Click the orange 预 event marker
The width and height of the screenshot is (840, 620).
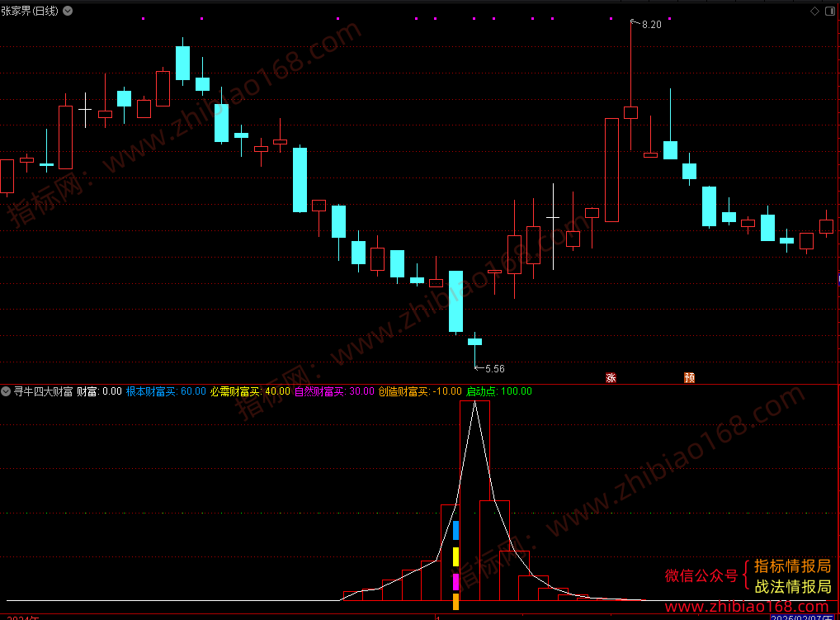pyautogui.click(x=690, y=378)
